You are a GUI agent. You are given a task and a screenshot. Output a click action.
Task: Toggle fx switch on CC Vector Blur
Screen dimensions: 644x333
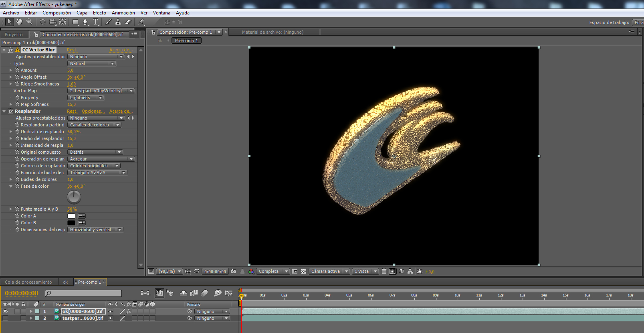pos(11,50)
